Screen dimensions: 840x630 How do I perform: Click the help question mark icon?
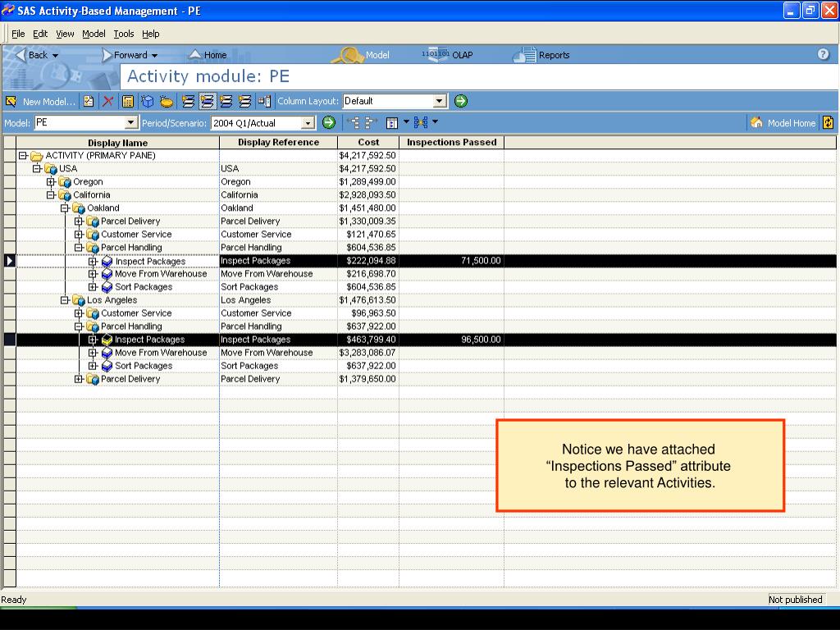click(x=823, y=55)
